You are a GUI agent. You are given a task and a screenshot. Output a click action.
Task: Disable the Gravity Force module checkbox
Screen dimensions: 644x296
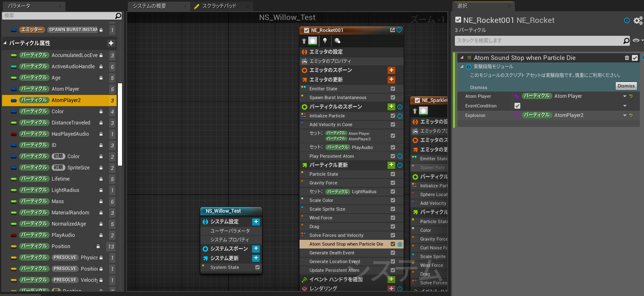(393, 183)
